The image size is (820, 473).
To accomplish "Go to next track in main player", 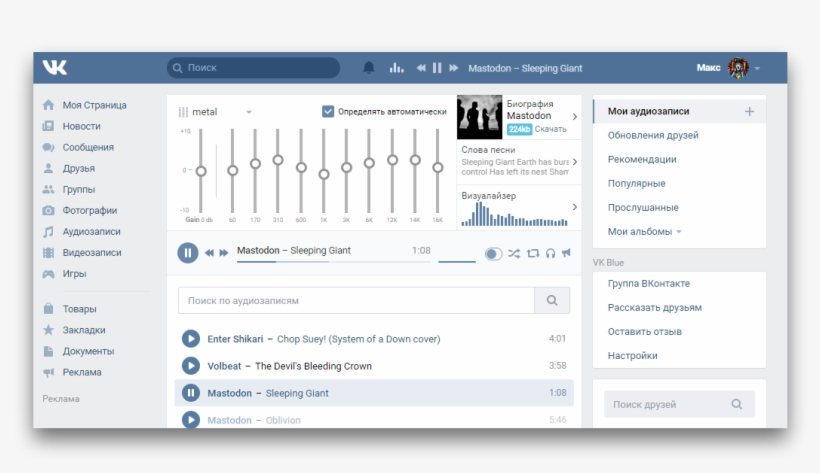I will point(224,253).
